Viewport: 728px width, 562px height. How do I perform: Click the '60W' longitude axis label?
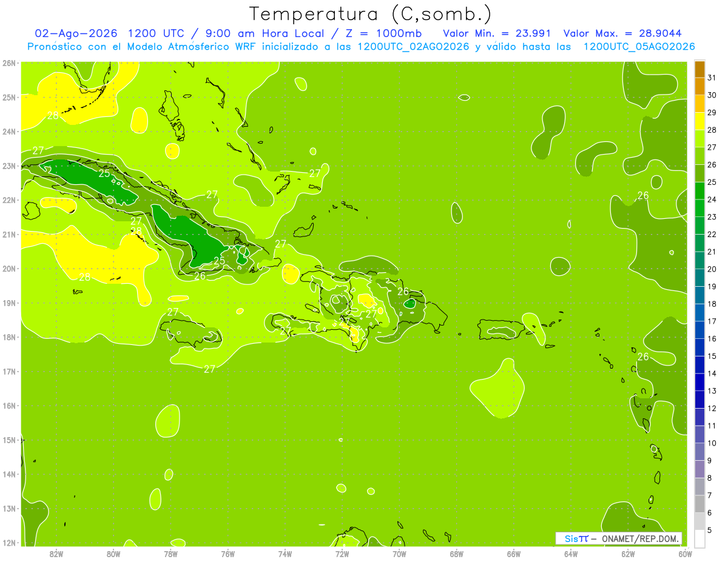click(685, 554)
